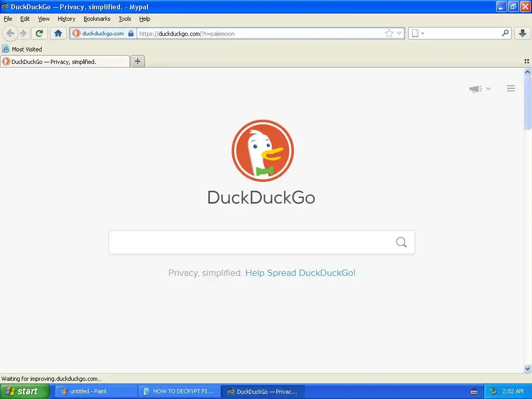Switch to untitled - Paint taskbar button

click(96, 391)
